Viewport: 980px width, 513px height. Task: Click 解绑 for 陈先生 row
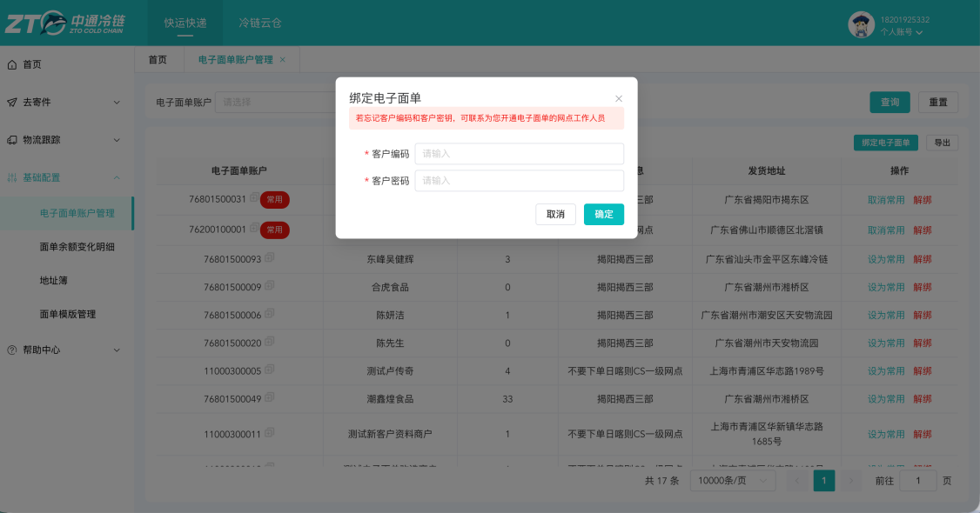(922, 343)
